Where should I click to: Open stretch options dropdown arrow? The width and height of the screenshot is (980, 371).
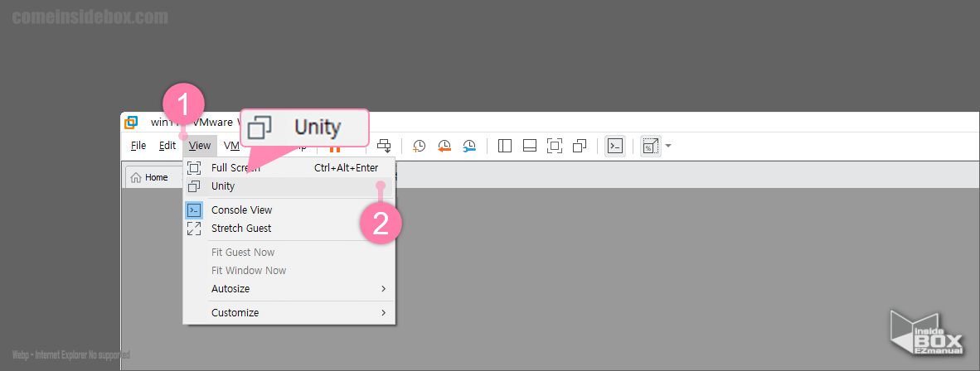click(x=668, y=146)
